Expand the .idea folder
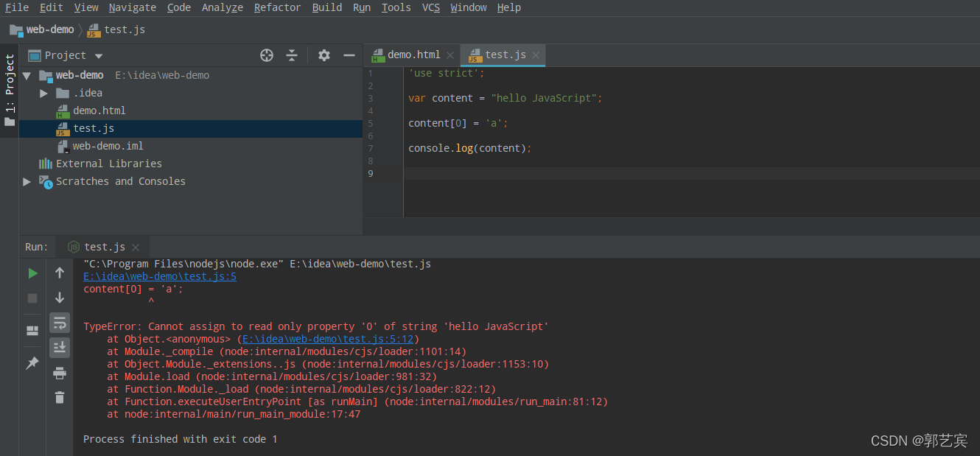Screen dimensions: 980x456 pyautogui.click(x=44, y=94)
